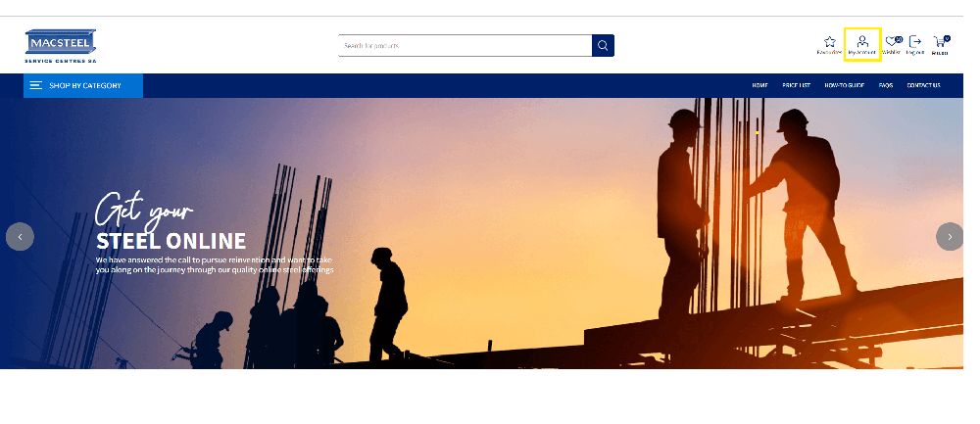Image resolution: width=980 pixels, height=424 pixels.
Task: Navigate to How-To Guide
Action: point(844,86)
